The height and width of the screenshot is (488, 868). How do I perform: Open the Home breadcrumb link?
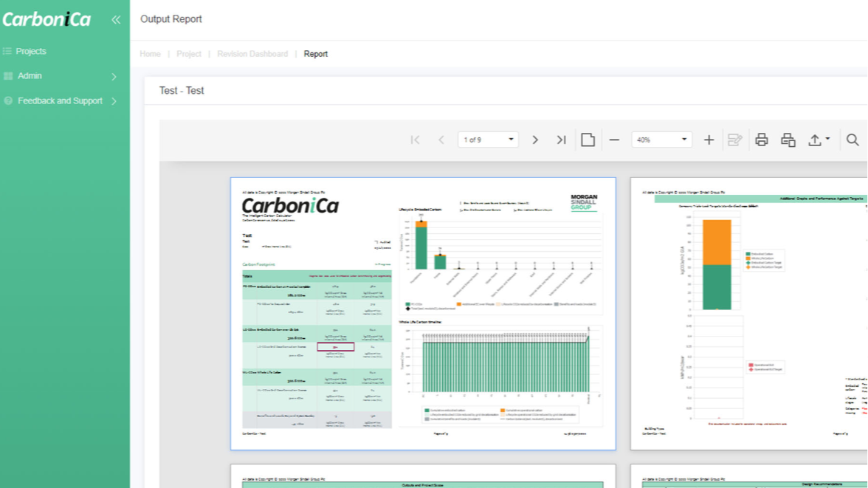pyautogui.click(x=150, y=54)
